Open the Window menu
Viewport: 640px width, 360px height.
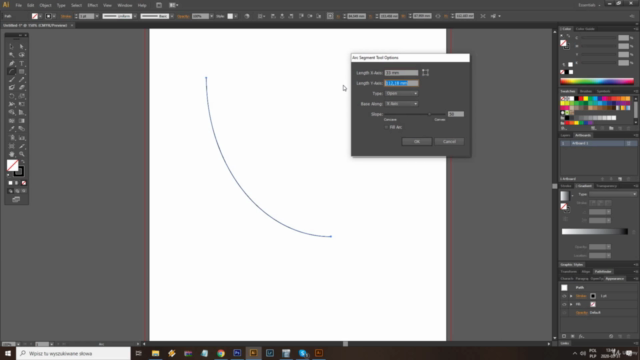click(124, 5)
